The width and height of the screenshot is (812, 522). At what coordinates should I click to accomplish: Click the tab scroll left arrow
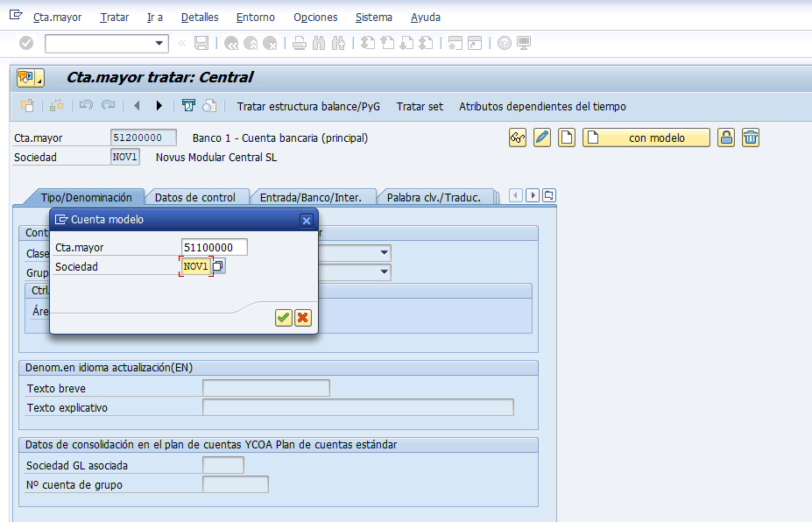[515, 195]
